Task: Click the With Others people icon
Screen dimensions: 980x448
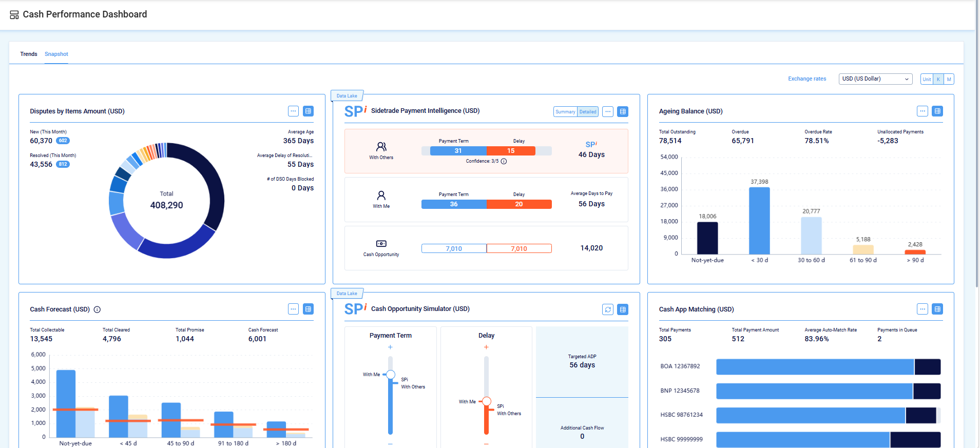Action: tap(381, 147)
